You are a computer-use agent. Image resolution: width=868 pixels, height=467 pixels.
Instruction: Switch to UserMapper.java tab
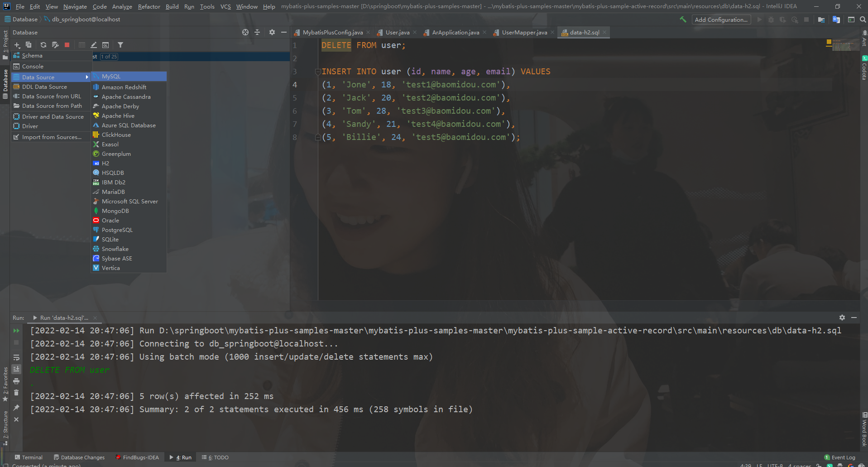coord(524,32)
